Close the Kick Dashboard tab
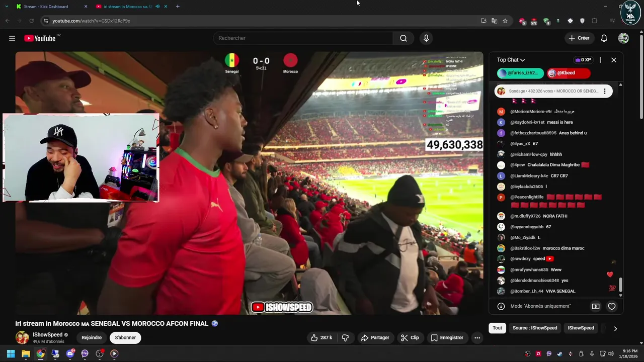 (86, 7)
